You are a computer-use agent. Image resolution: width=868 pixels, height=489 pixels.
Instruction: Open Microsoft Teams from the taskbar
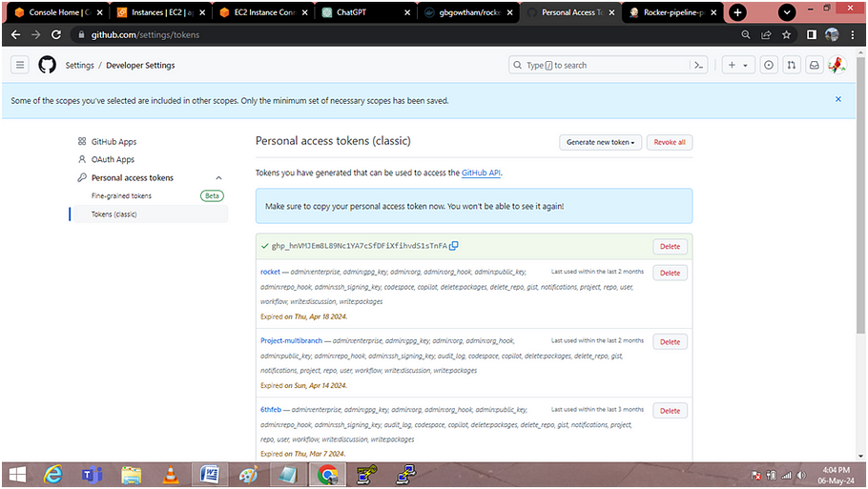92,475
